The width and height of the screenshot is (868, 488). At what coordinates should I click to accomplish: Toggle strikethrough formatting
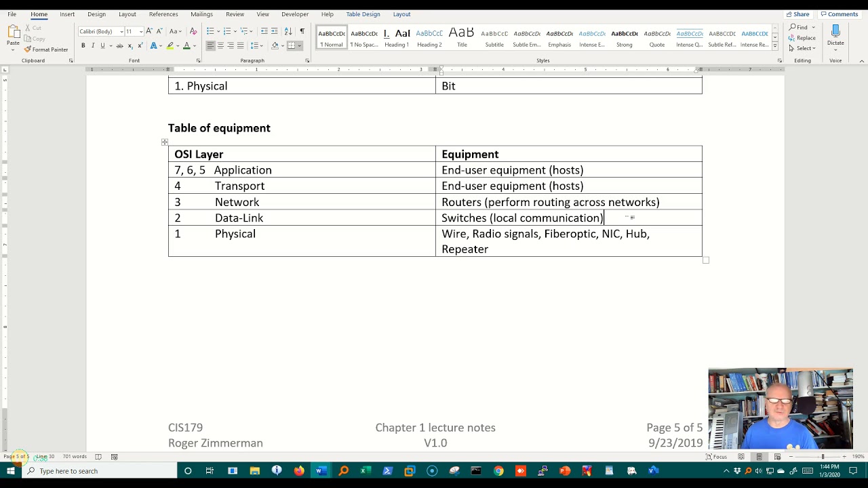120,45
